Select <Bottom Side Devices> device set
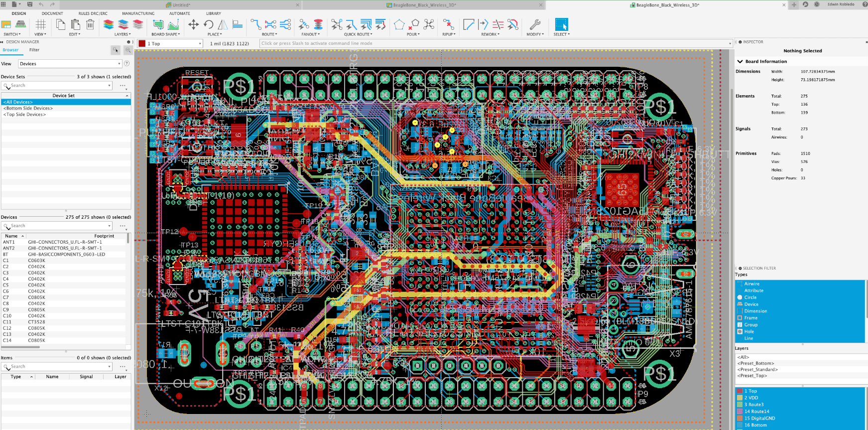 click(x=28, y=108)
